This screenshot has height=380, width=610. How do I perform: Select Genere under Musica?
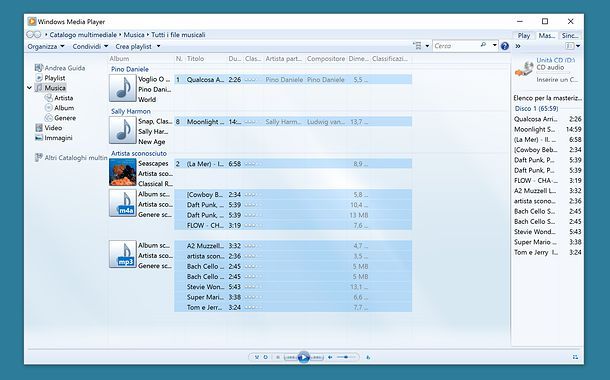tap(60, 118)
